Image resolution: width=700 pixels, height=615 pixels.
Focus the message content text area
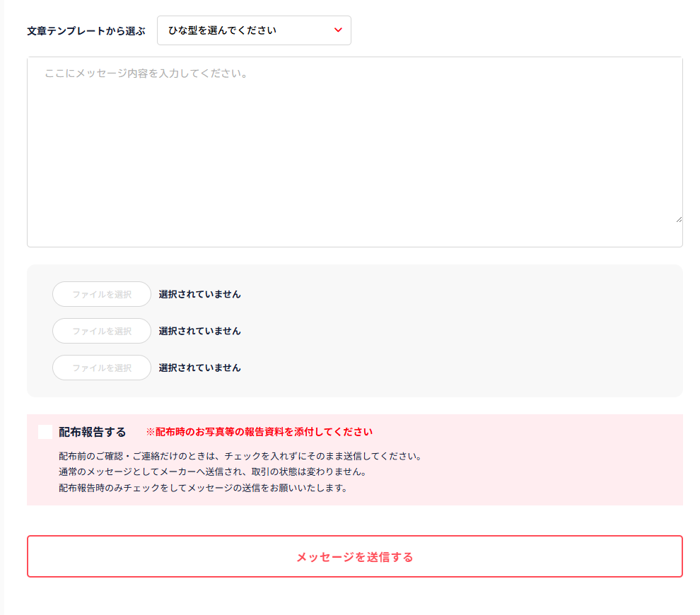pos(354,152)
